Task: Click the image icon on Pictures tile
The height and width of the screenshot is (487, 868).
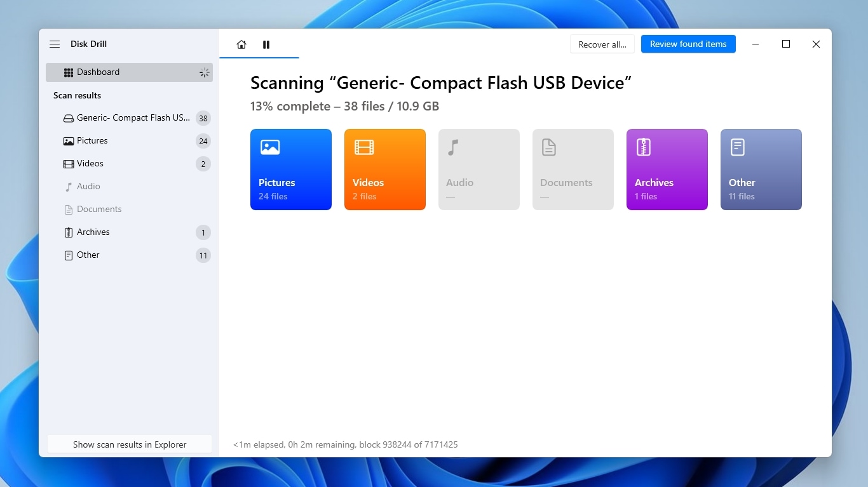Action: (270, 147)
